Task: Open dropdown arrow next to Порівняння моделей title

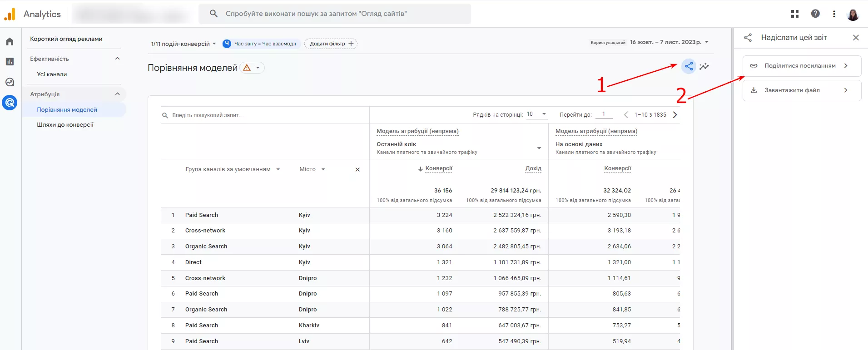Action: 258,68
